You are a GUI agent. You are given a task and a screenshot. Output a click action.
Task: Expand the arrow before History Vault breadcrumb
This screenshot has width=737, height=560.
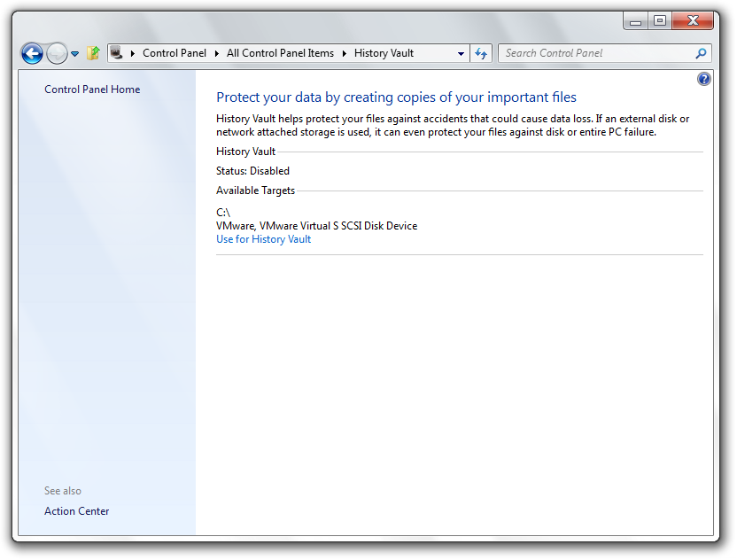344,53
